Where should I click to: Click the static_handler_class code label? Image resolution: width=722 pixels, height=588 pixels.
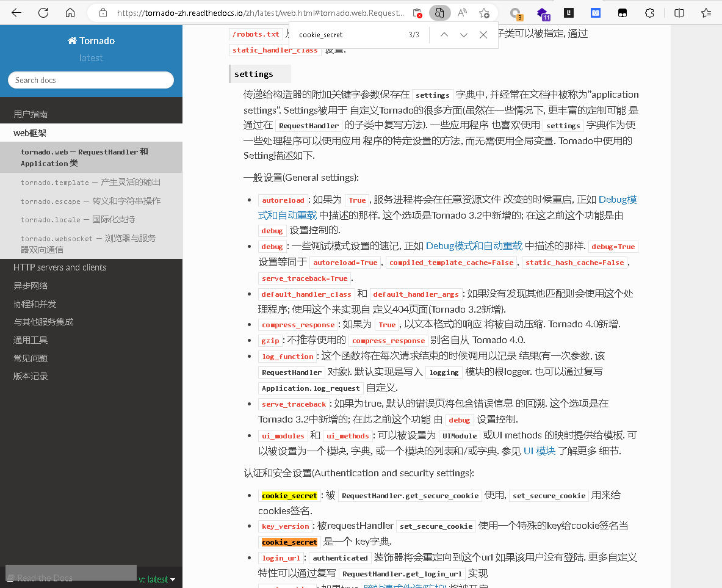275,50
